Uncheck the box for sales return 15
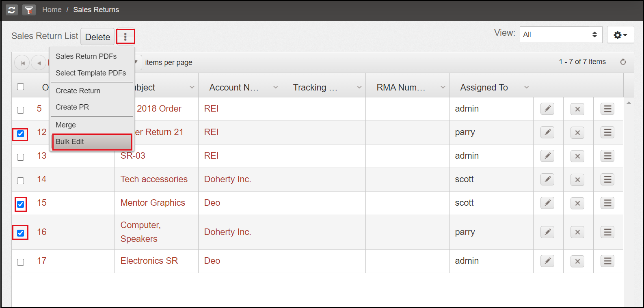 [21, 204]
